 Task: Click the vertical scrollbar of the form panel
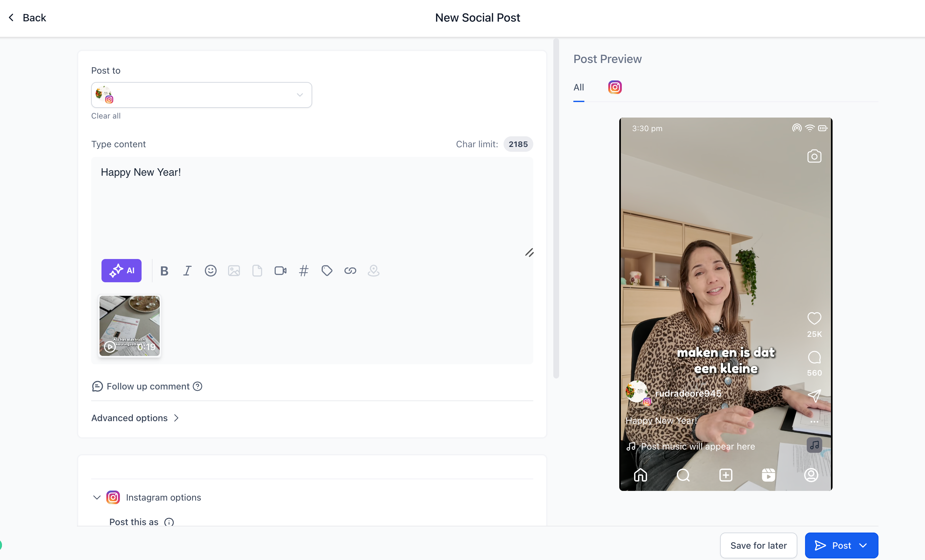pos(556,208)
